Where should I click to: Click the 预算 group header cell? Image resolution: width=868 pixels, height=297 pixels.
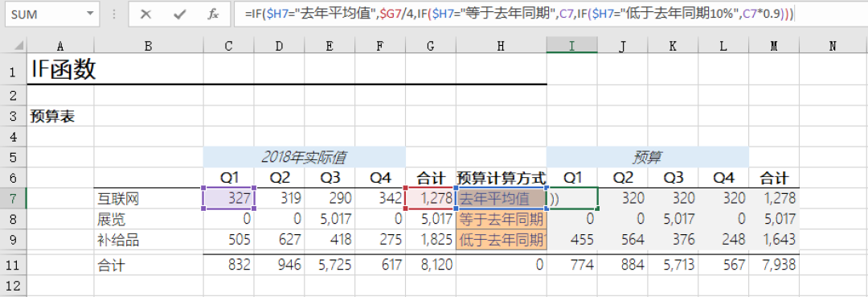tap(648, 158)
